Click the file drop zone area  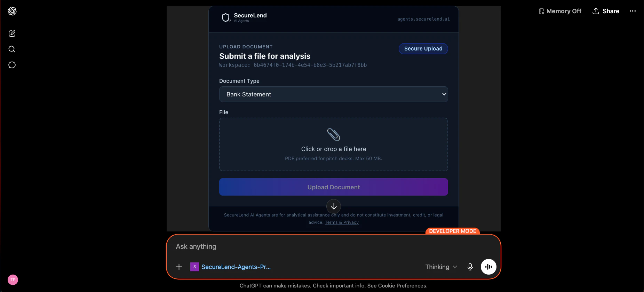click(x=334, y=144)
